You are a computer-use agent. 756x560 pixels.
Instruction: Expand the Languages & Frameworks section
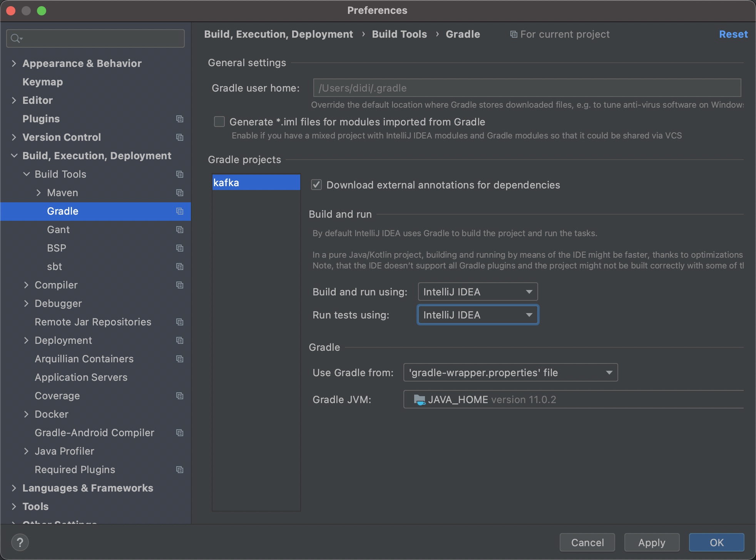point(14,488)
